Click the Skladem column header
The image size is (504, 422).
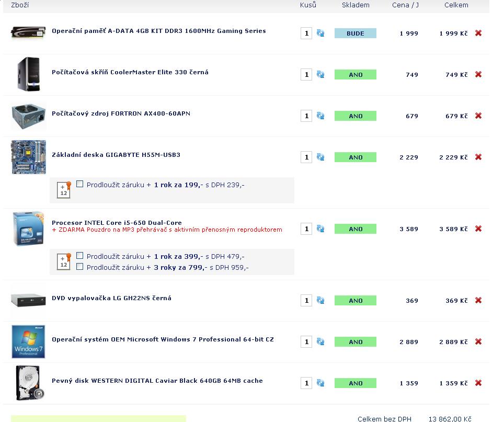[x=356, y=5]
